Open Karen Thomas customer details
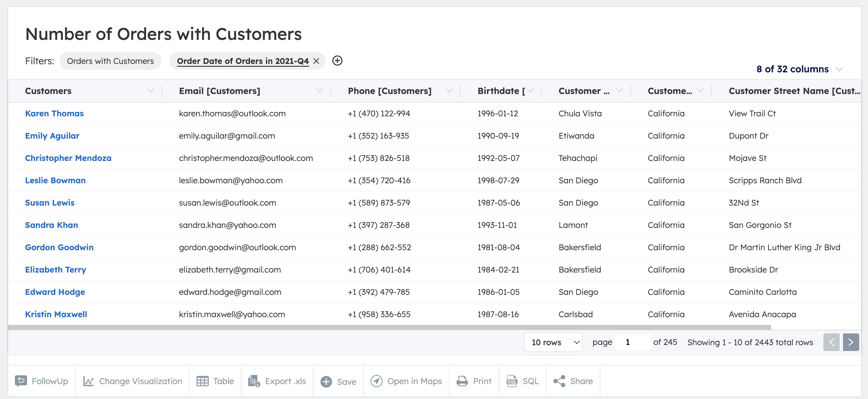The image size is (868, 399). click(54, 113)
